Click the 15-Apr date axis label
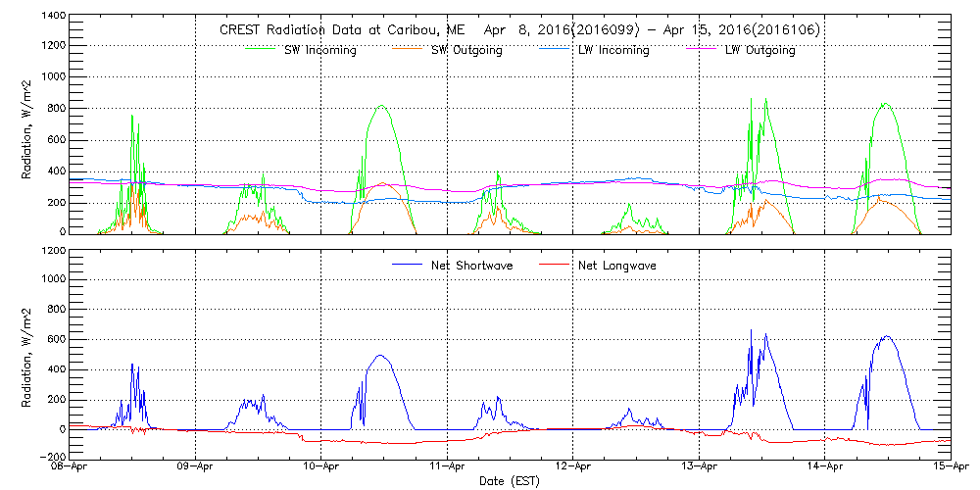Viewport: 980px width, 490px height. (949, 467)
